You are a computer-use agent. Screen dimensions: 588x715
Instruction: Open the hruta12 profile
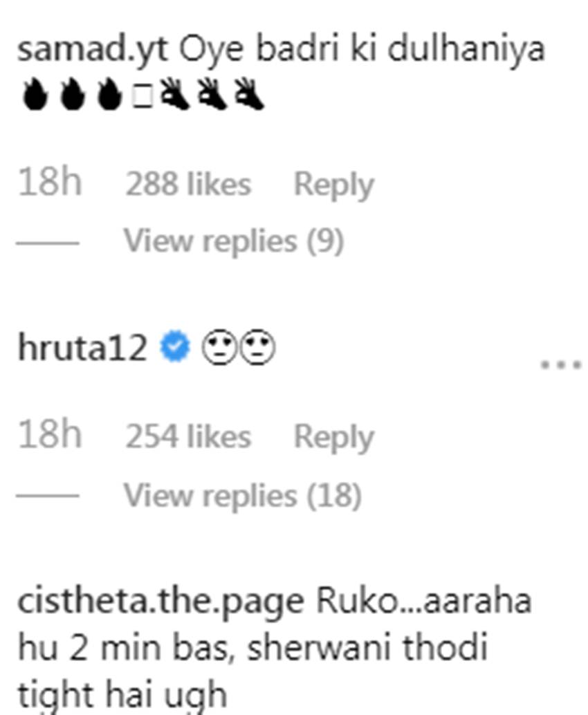tap(82, 348)
